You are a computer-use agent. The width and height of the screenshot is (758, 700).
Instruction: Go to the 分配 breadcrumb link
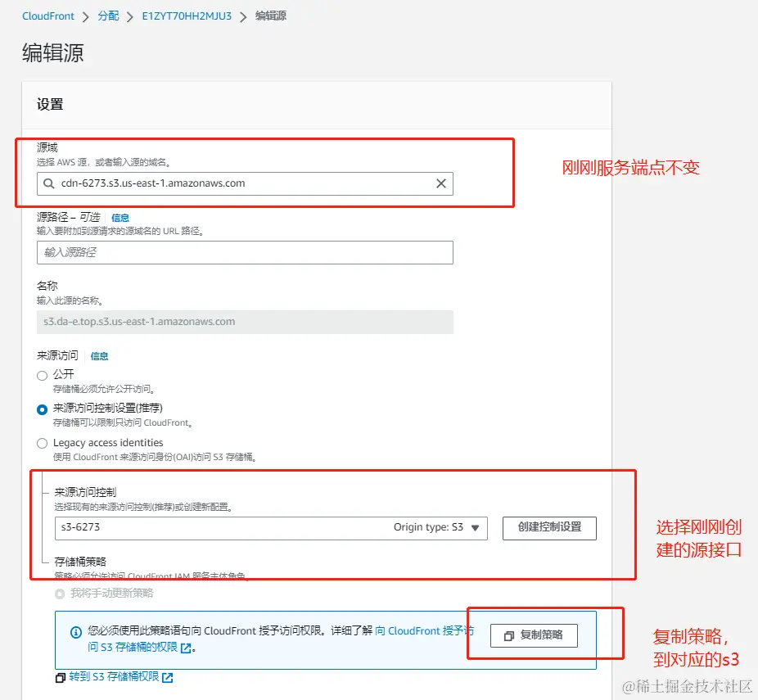click(x=108, y=16)
